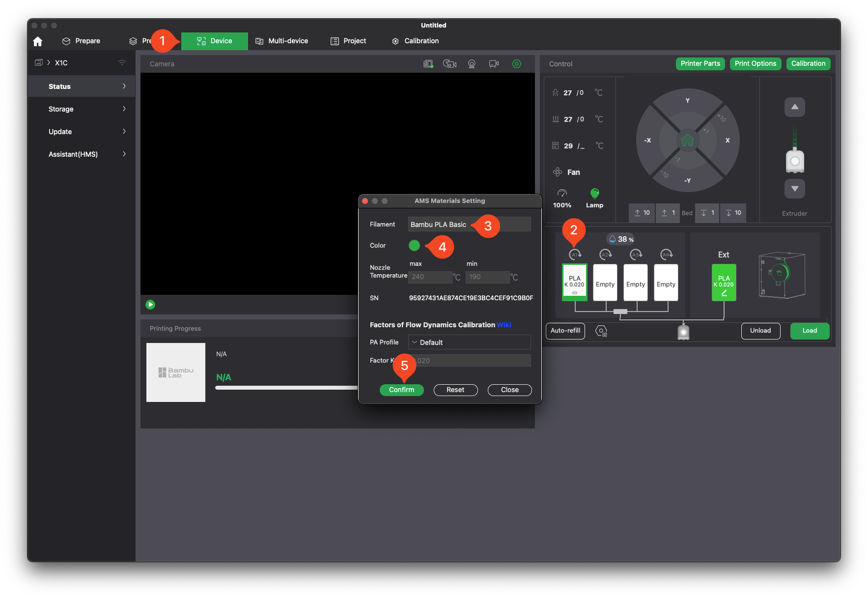
Task: Click the home icon in the top bar
Action: [x=38, y=41]
